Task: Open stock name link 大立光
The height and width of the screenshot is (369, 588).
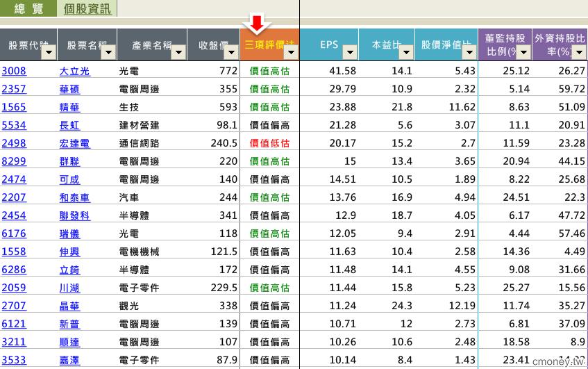Action: [74, 71]
